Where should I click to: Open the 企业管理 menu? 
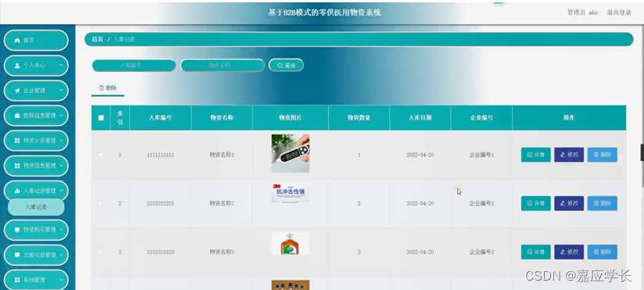click(36, 91)
